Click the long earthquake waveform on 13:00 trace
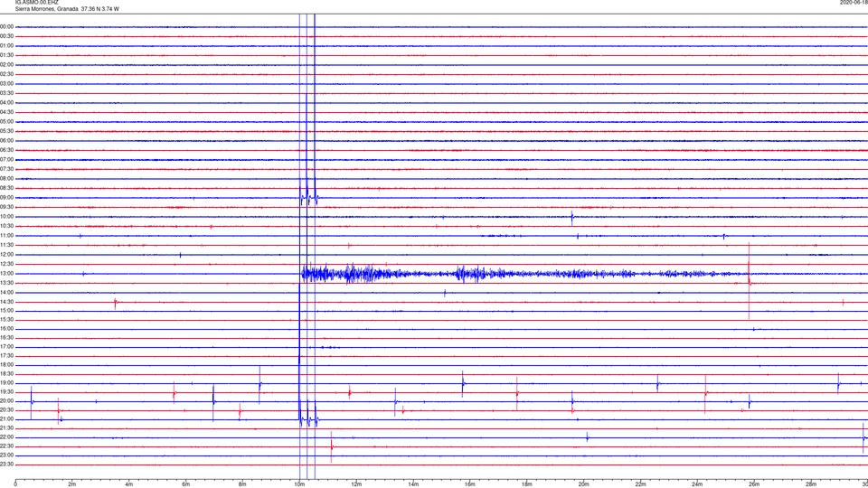The height and width of the screenshot is (488, 868). point(524,273)
